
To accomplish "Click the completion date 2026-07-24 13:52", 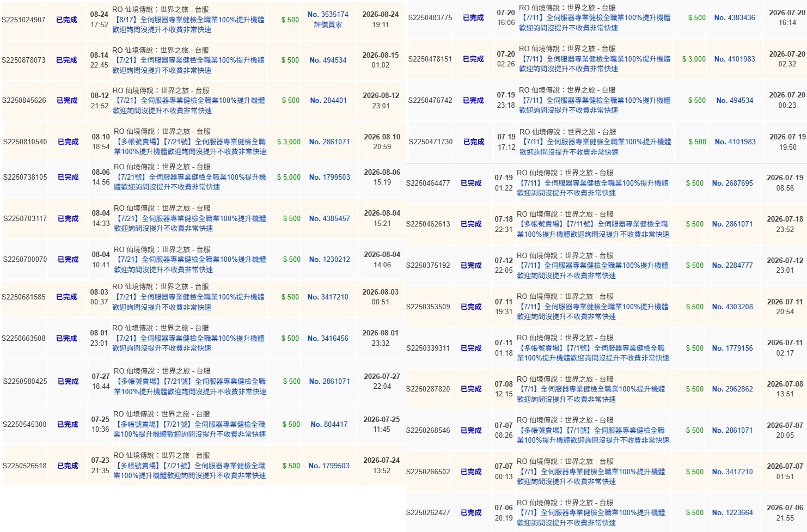I will 382,466.
